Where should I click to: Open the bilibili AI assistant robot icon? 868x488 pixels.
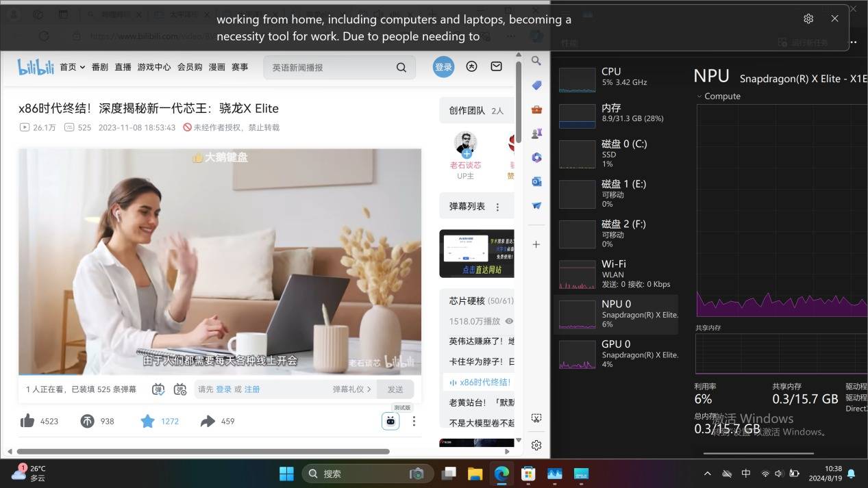(x=390, y=421)
